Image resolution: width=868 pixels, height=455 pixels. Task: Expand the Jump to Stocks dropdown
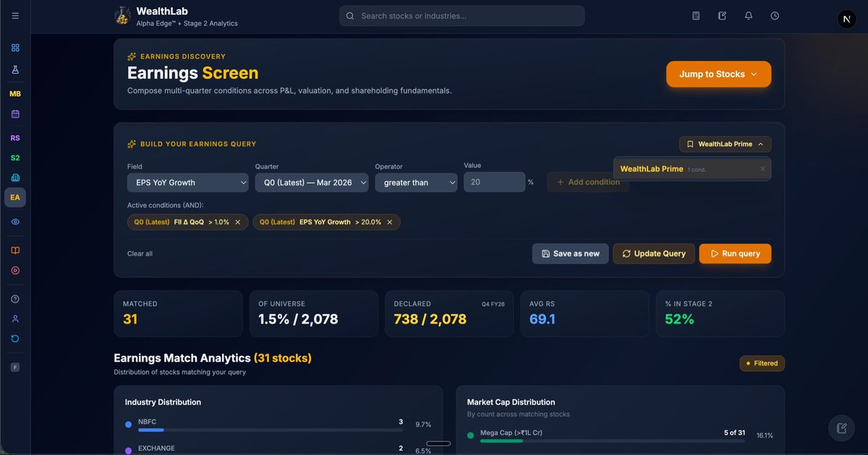pyautogui.click(x=718, y=74)
